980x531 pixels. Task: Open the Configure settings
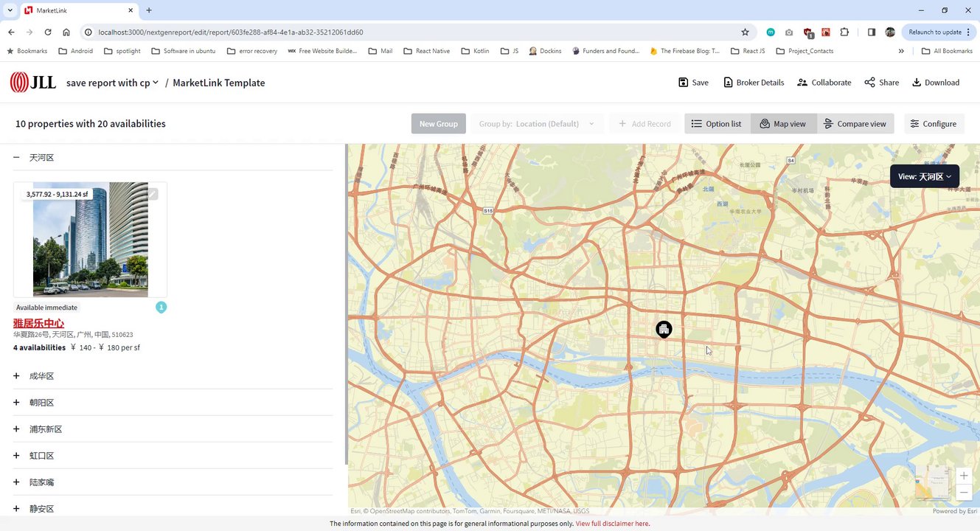coord(933,124)
